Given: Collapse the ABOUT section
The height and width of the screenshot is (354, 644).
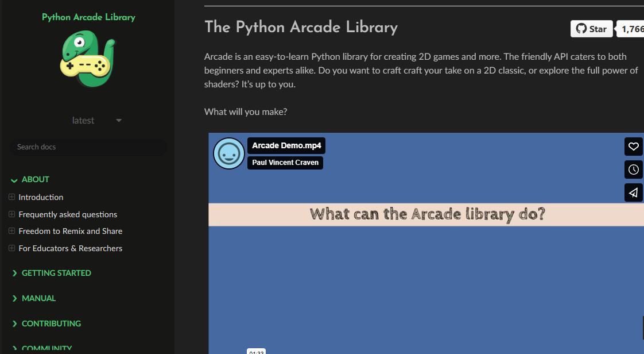Looking at the screenshot, I should click(14, 180).
